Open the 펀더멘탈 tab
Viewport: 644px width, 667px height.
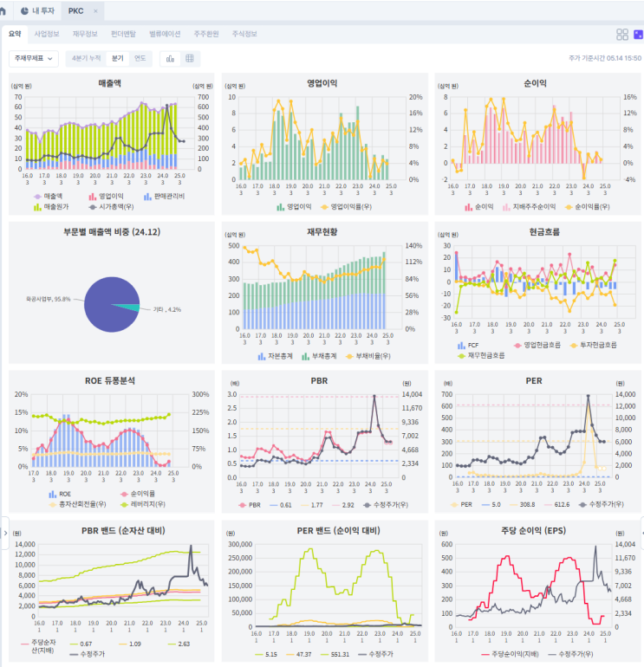[x=123, y=34]
